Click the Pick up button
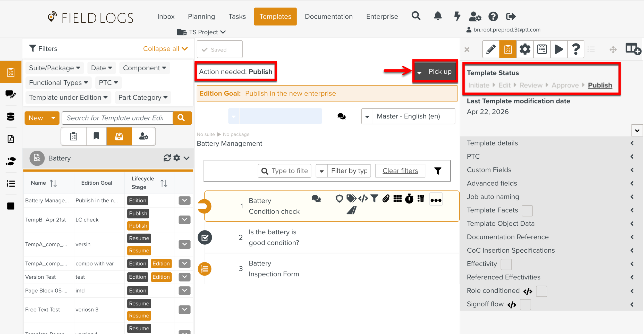Screen dimensions: 644x334 tap(440, 72)
